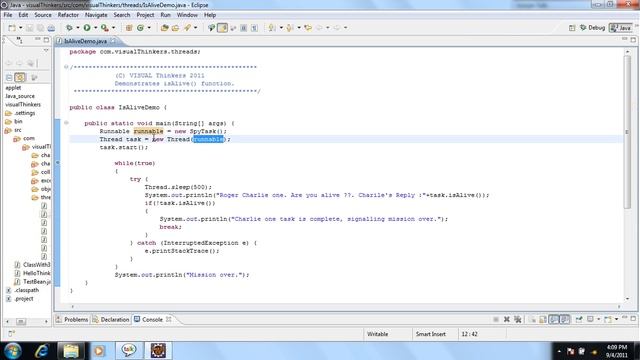Click the New Java Class icon

pyautogui.click(x=141, y=28)
